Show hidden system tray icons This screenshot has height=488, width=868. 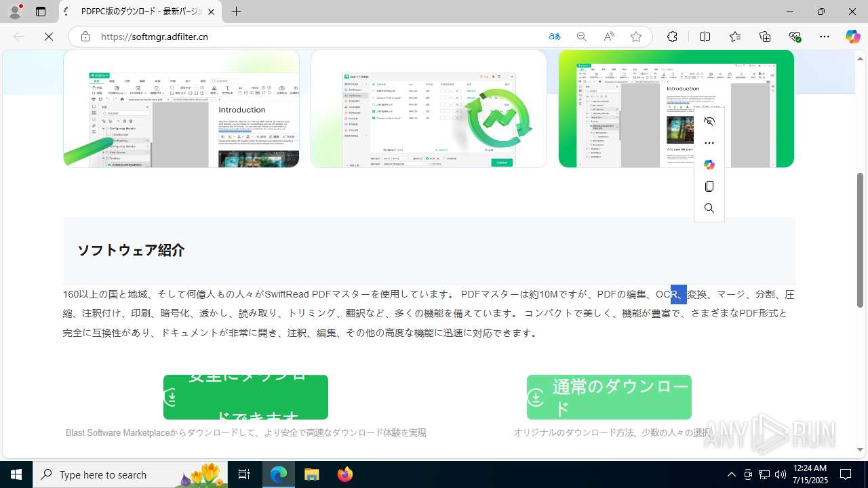(x=731, y=474)
